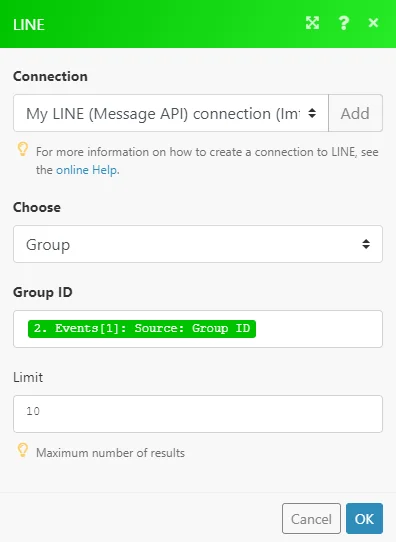
Task: Expand the LINE dialog to full screen
Action: pos(312,23)
